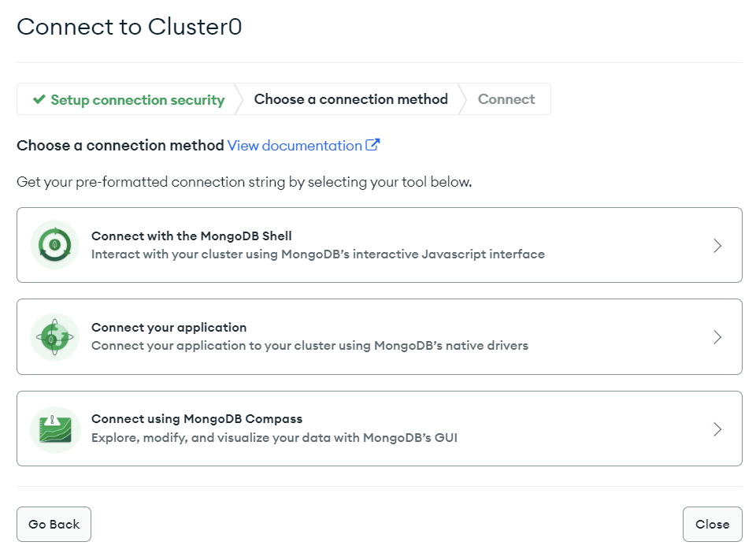The height and width of the screenshot is (553, 756).
Task: Click the Close button
Action: click(712, 524)
